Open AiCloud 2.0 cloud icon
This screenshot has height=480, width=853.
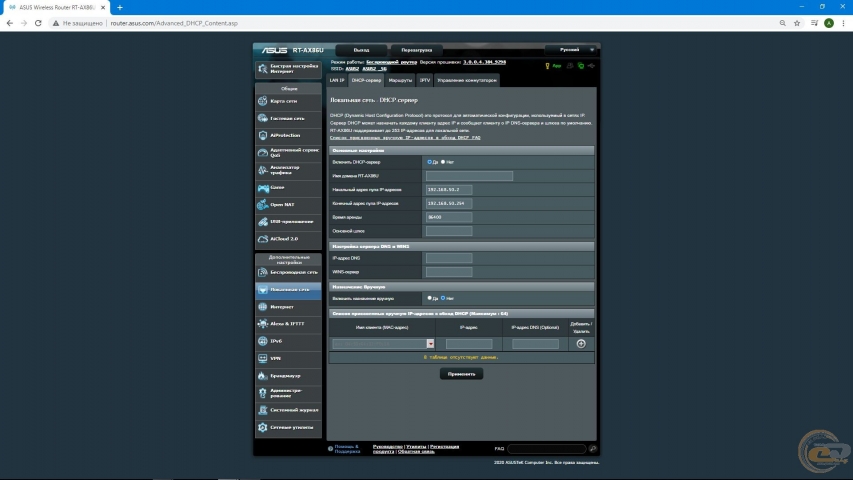pos(263,239)
